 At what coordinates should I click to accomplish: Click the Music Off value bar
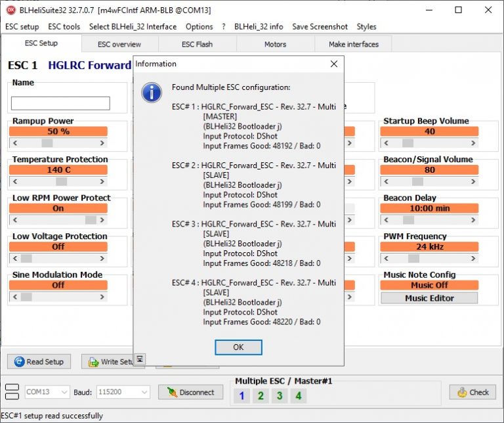(429, 285)
